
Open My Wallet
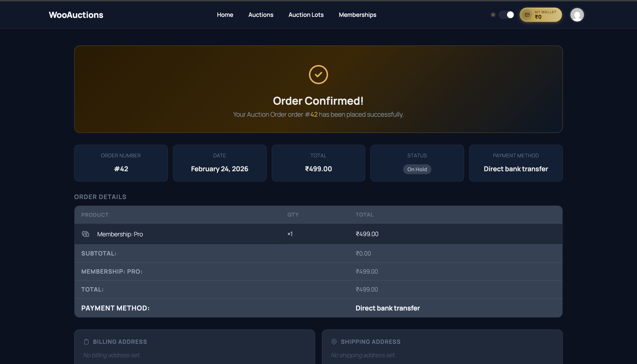click(541, 15)
